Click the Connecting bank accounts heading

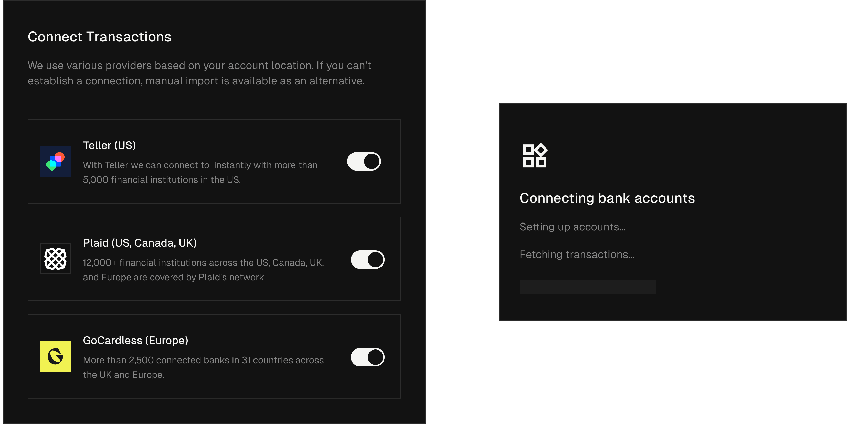607,198
